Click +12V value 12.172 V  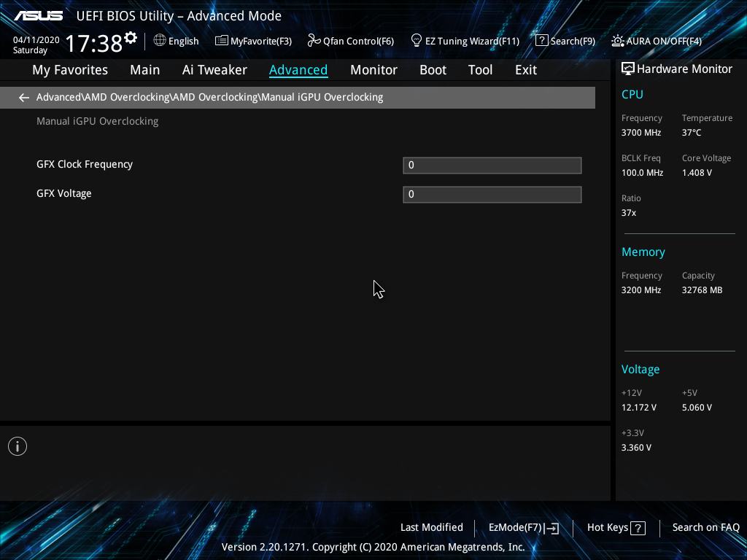(638, 407)
